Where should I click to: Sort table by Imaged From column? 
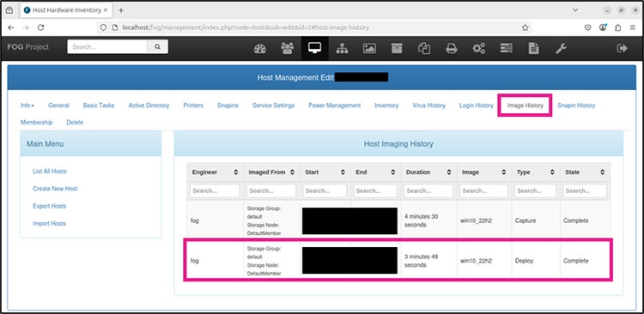point(272,172)
